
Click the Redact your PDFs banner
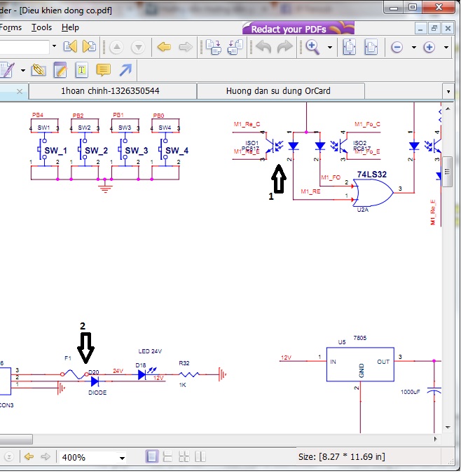[x=298, y=28]
